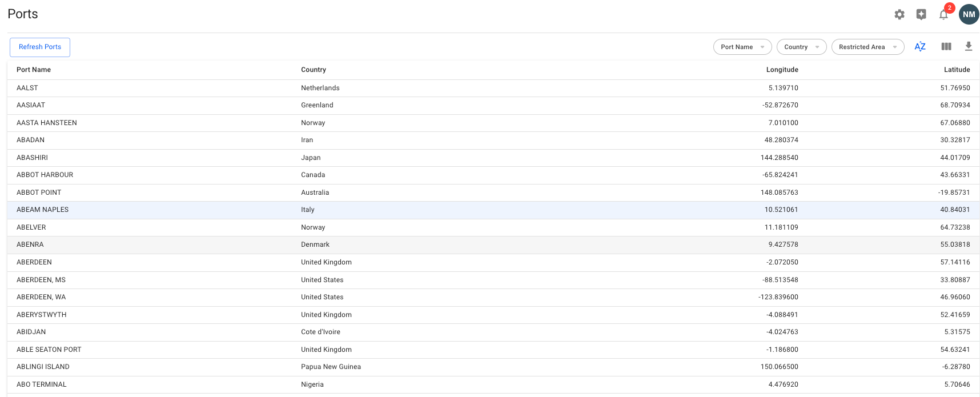
Task: Expand the Restricted Area filter dropdown
Action: pos(867,47)
